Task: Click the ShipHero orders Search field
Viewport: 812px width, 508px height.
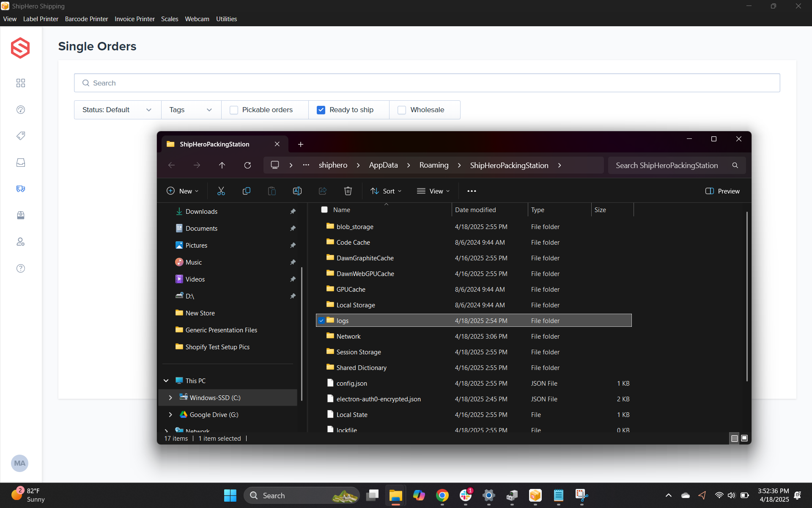Action: pyautogui.click(x=427, y=83)
